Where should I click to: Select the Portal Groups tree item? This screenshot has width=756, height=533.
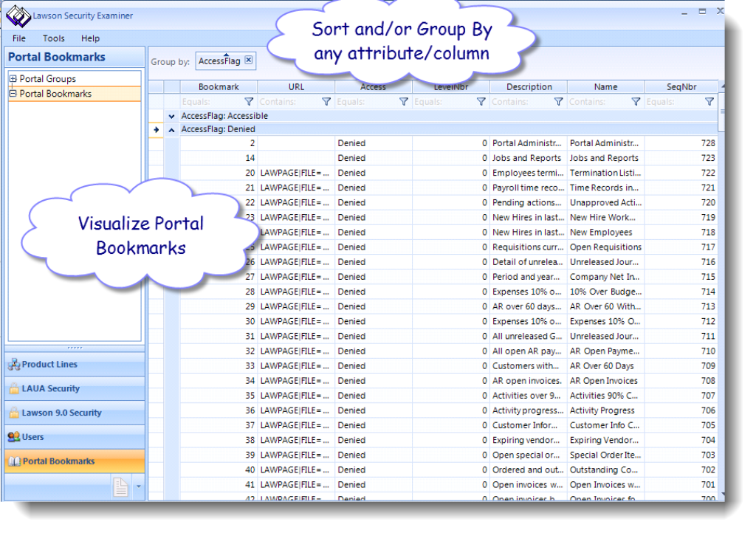point(48,78)
